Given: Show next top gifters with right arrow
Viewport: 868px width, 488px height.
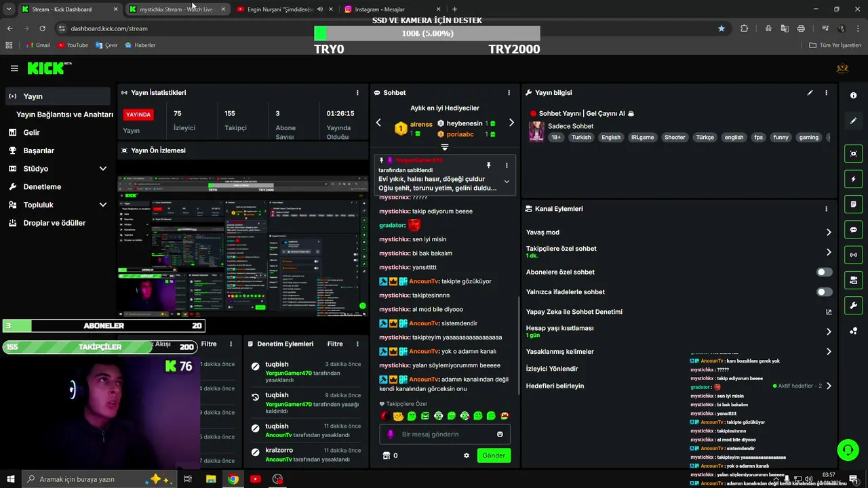Looking at the screenshot, I should (x=511, y=123).
